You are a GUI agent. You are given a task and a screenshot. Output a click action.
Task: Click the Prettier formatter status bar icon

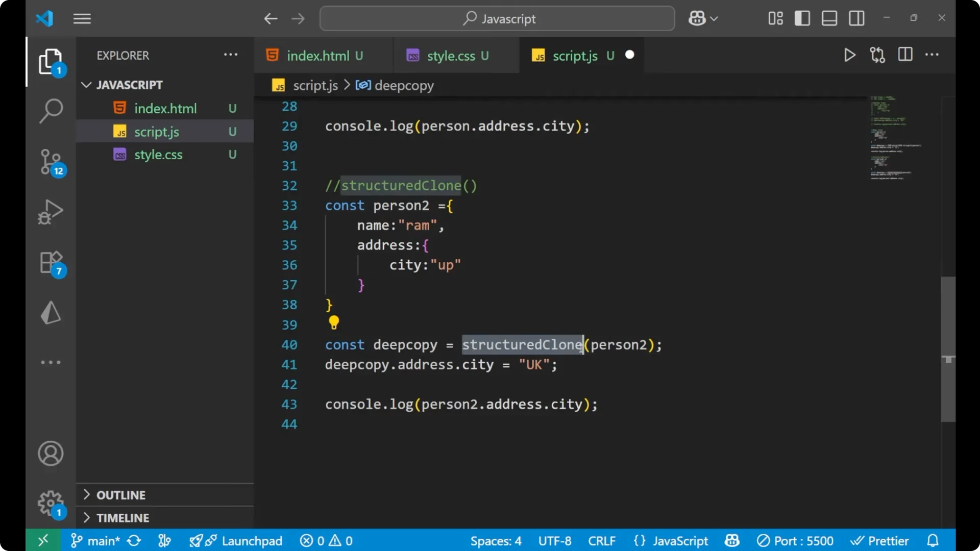880,540
